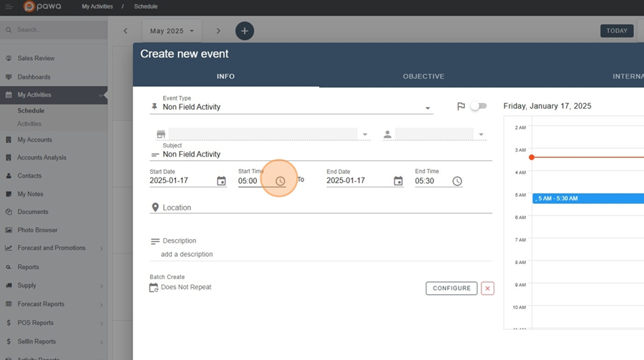Click the My Activities breadcrumb
This screenshot has height=360, width=644.
[x=97, y=6]
